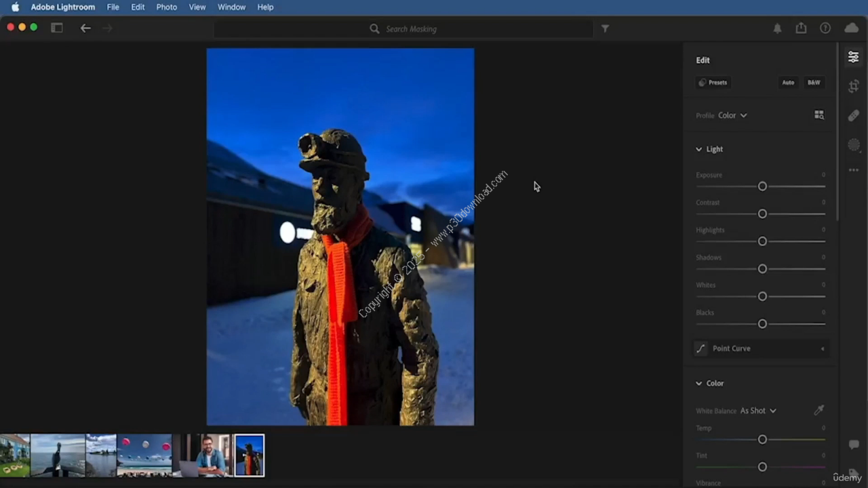
Task: Click the Auto button
Action: tap(787, 83)
